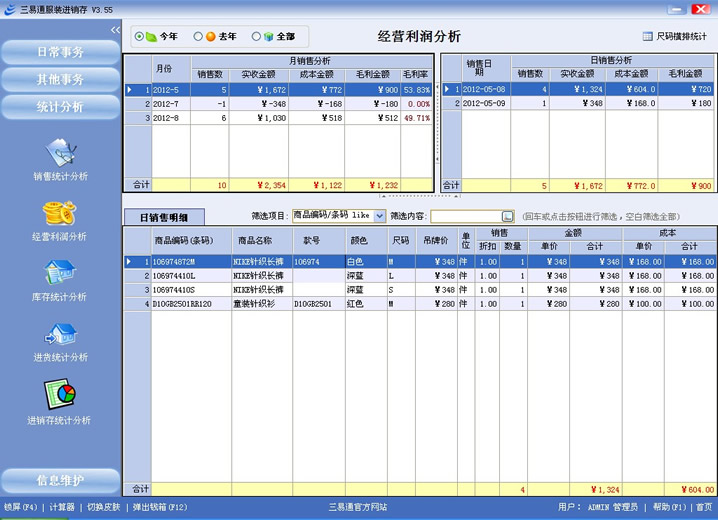718x520 pixels.
Task: Click 49.71% gross margin cell
Action: tap(416, 118)
